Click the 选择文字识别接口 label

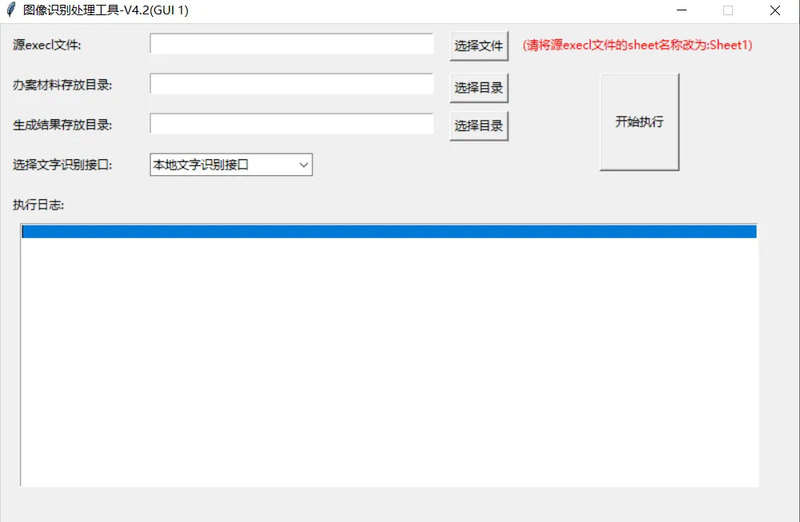62,165
